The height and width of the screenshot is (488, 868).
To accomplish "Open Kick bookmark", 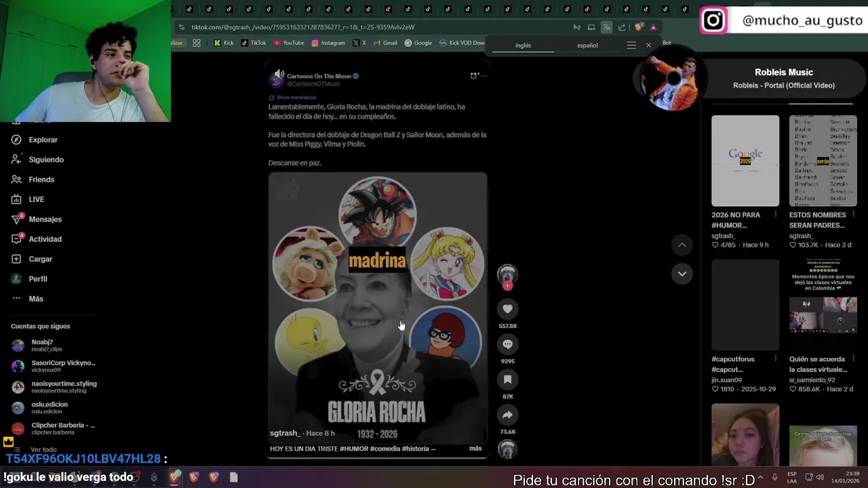I will click(223, 43).
